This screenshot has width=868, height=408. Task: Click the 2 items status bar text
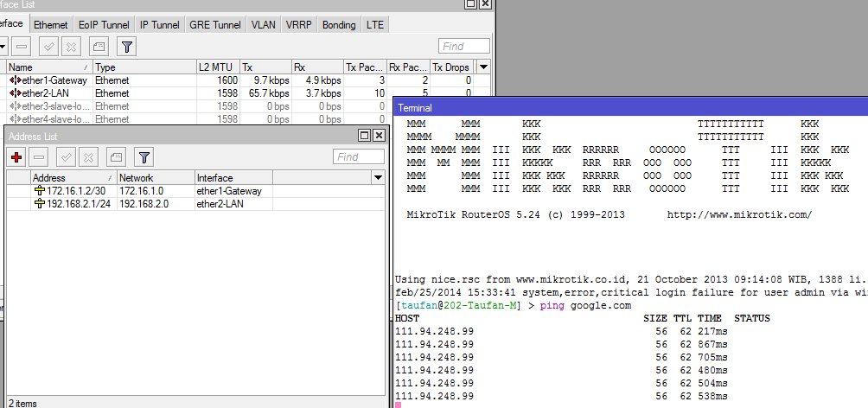[22, 403]
